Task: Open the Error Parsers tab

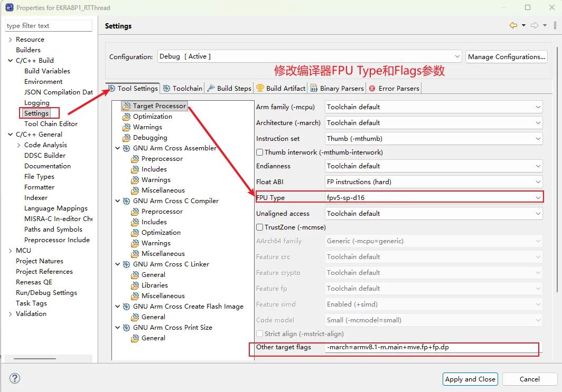Action: click(x=394, y=88)
